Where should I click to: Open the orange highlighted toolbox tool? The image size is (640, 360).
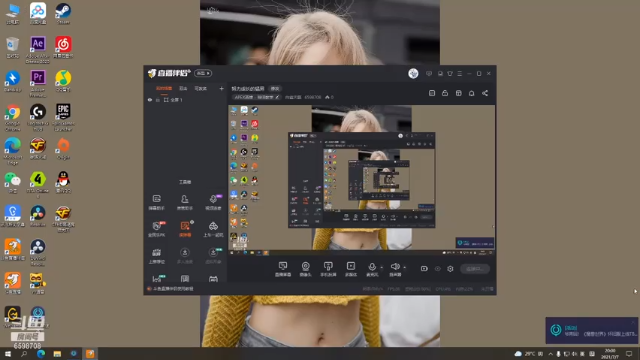click(x=185, y=229)
